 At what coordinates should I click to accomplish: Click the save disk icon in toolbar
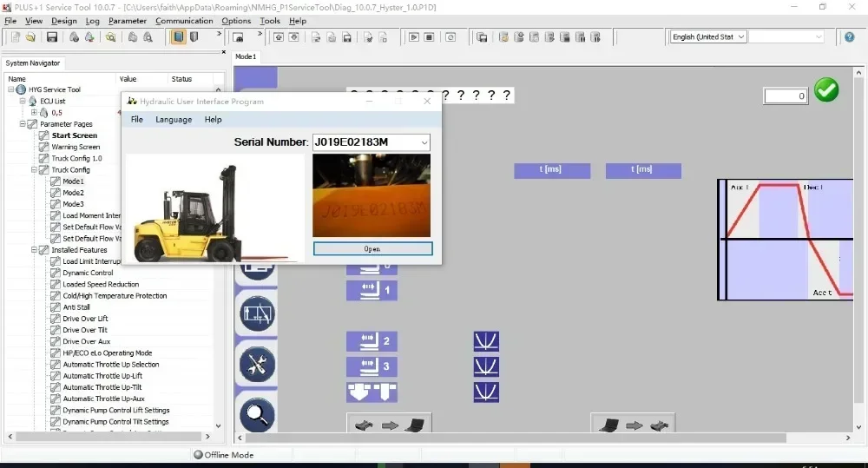pyautogui.click(x=52, y=37)
